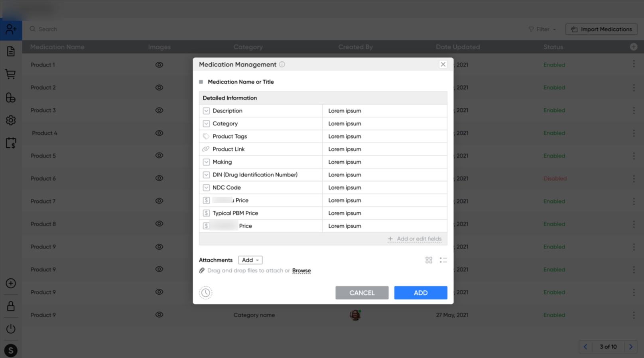Open the documents icon in sidebar
The image size is (644, 358).
coord(11,51)
